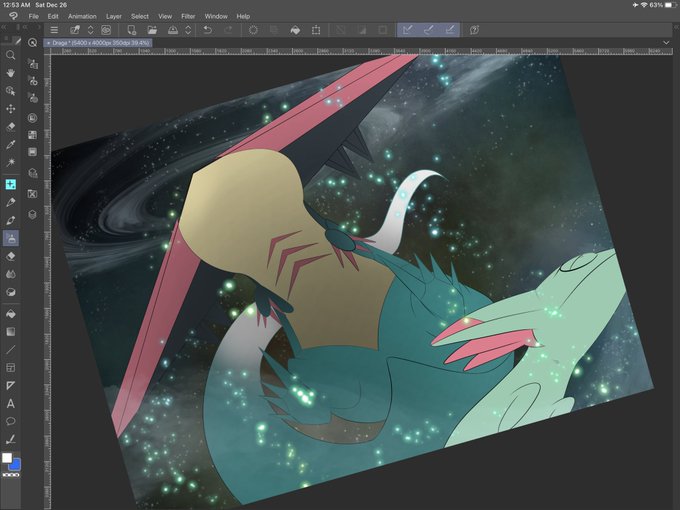680x510 pixels.
Task: Collapse the left palette dock arrows
Action: 3,27
